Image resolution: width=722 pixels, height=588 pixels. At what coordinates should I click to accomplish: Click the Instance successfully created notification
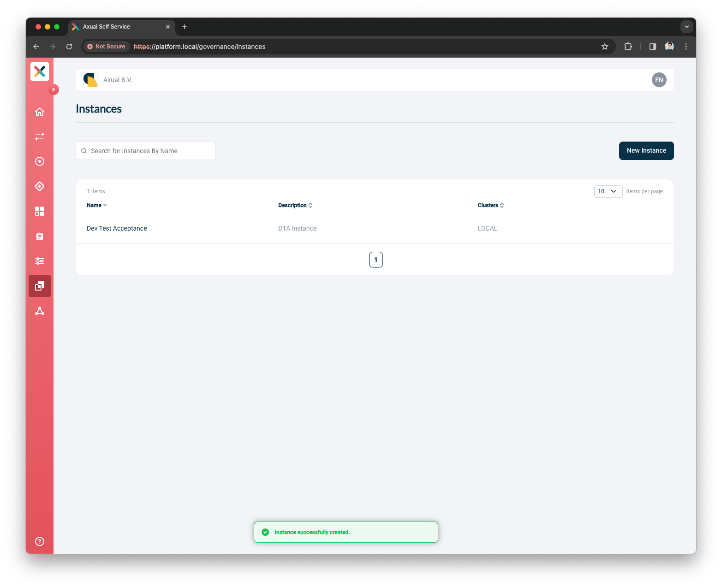pos(346,532)
